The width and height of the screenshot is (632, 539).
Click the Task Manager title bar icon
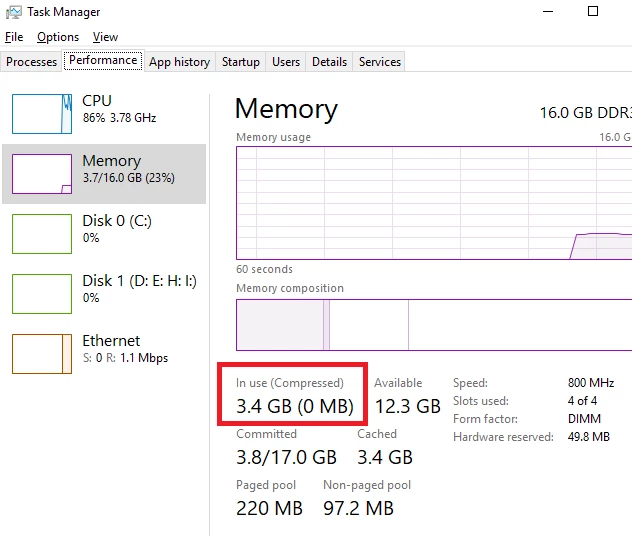pyautogui.click(x=14, y=12)
